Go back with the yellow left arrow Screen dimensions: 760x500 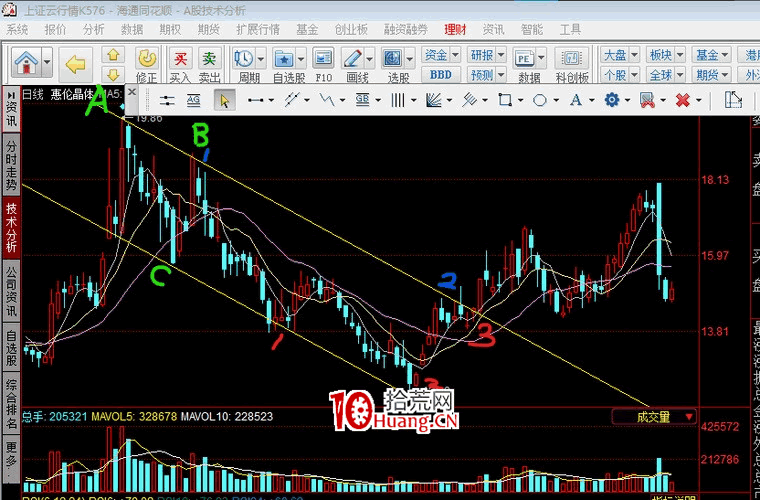pyautogui.click(x=76, y=64)
